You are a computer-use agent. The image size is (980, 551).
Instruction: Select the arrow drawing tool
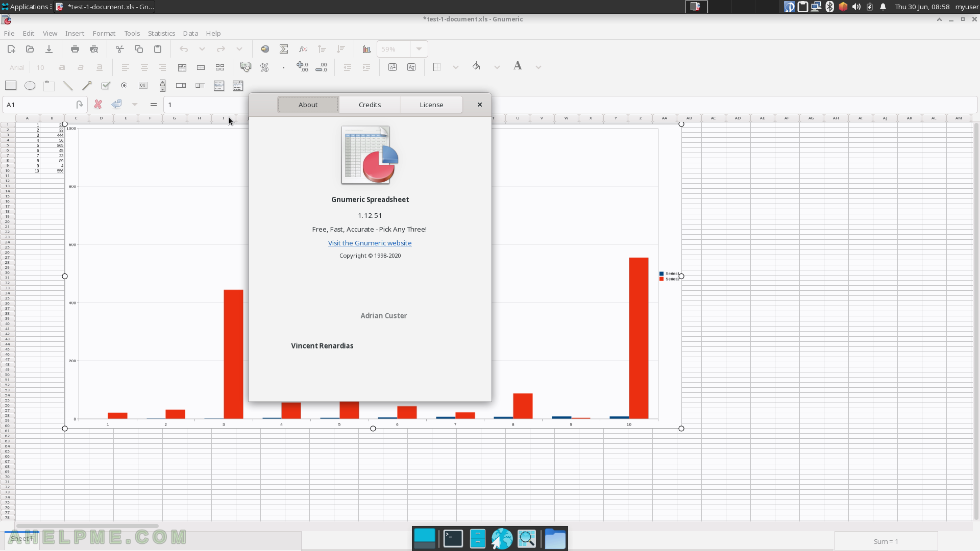pos(87,86)
